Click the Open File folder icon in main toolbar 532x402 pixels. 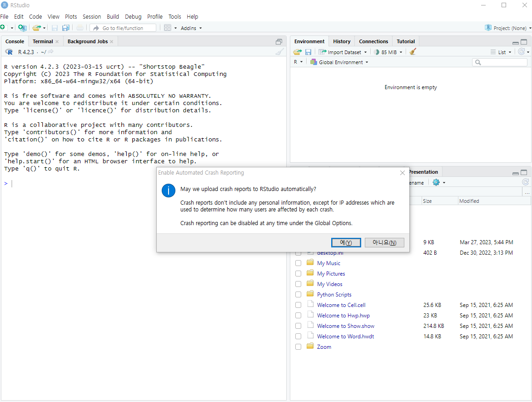tap(36, 28)
